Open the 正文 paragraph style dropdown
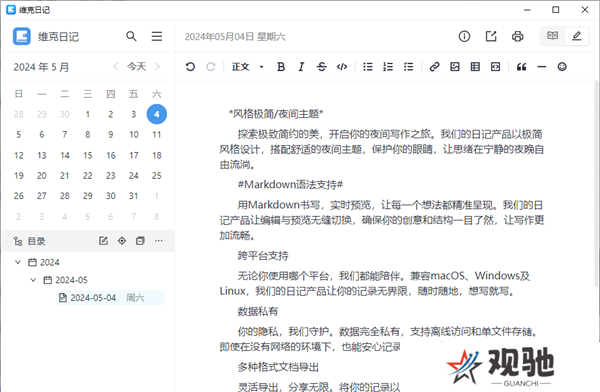 [x=248, y=67]
